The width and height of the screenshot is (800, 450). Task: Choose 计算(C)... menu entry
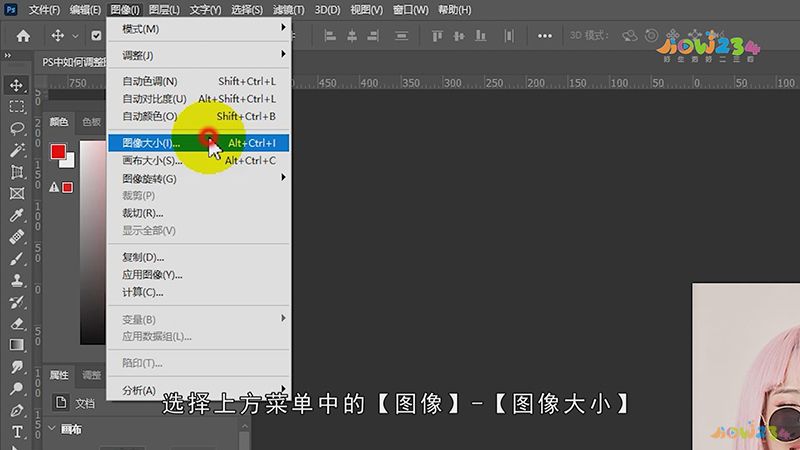198,292
